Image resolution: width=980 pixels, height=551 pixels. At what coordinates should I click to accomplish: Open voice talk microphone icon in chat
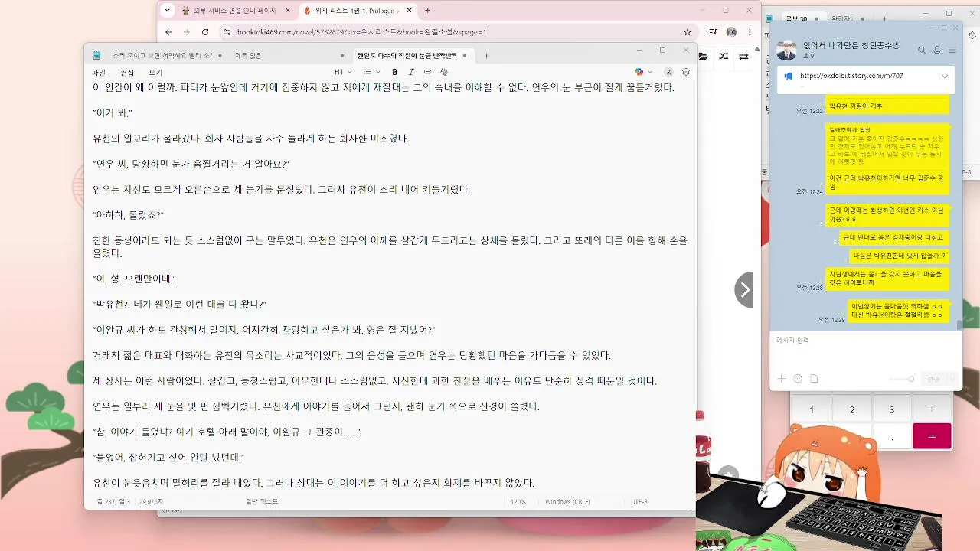(937, 50)
